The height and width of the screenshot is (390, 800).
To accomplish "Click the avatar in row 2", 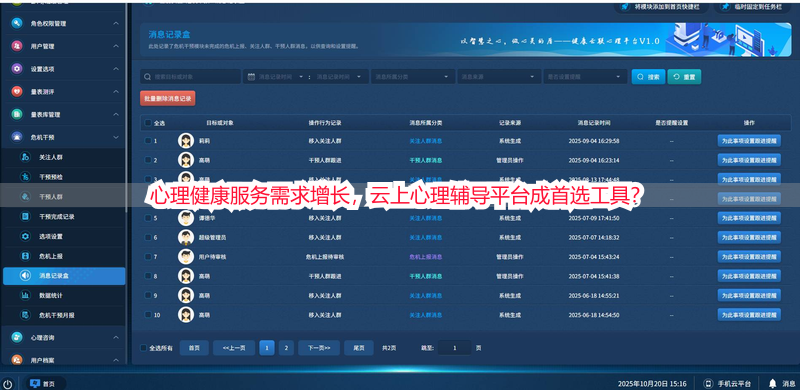I will click(186, 160).
